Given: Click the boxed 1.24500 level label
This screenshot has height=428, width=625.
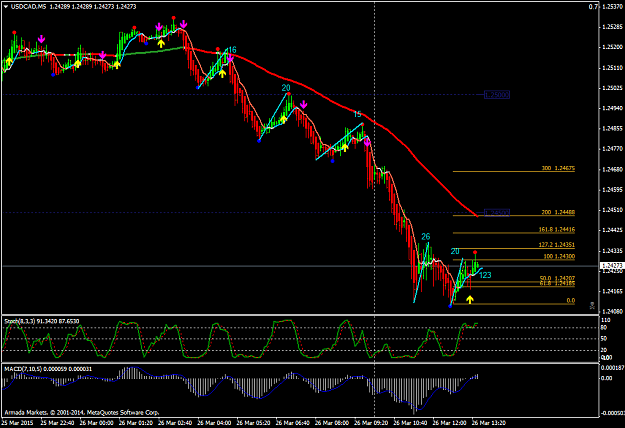Looking at the screenshot, I should tap(497, 212).
